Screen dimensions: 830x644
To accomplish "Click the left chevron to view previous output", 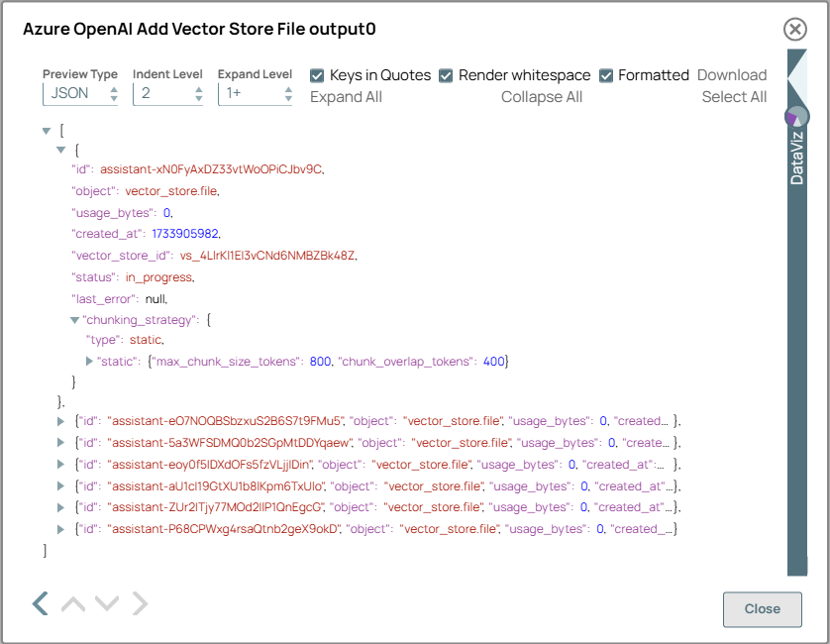I will tap(40, 603).
